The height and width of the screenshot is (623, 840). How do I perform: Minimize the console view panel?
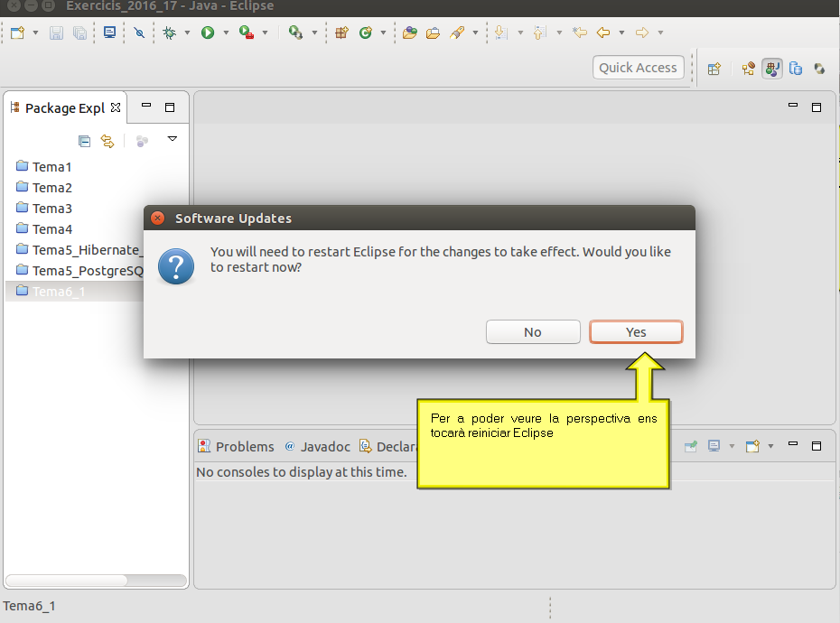[x=793, y=444]
